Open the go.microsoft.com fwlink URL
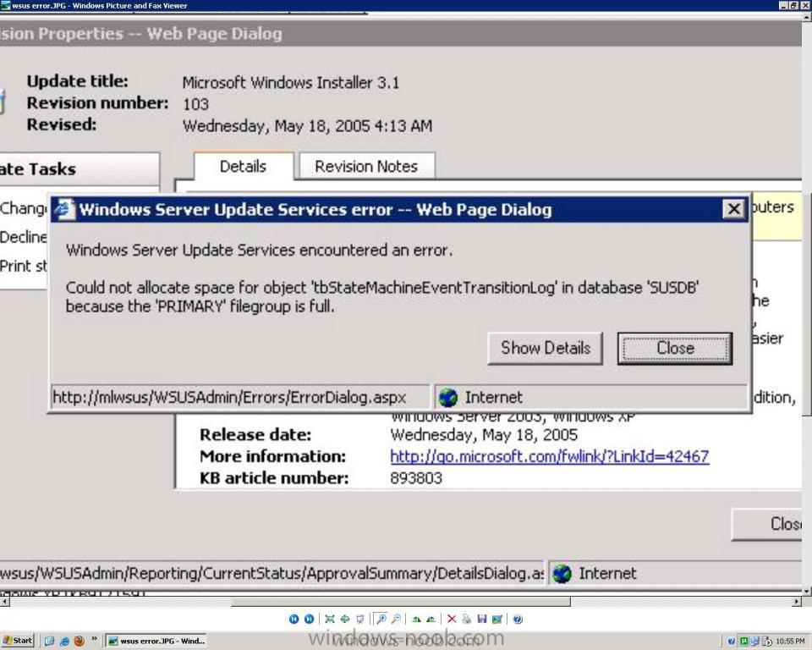This screenshot has height=650, width=812. pyautogui.click(x=550, y=457)
